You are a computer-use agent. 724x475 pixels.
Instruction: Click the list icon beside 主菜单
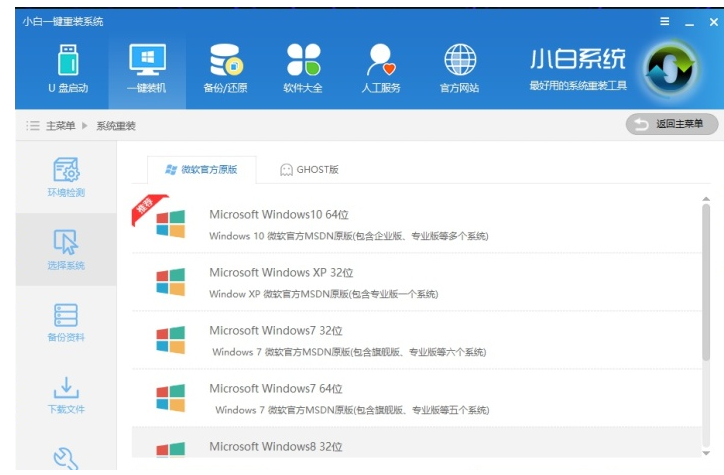(x=33, y=126)
